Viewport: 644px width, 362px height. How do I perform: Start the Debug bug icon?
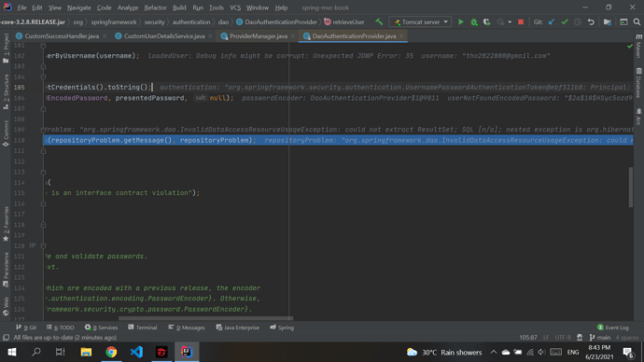474,22
